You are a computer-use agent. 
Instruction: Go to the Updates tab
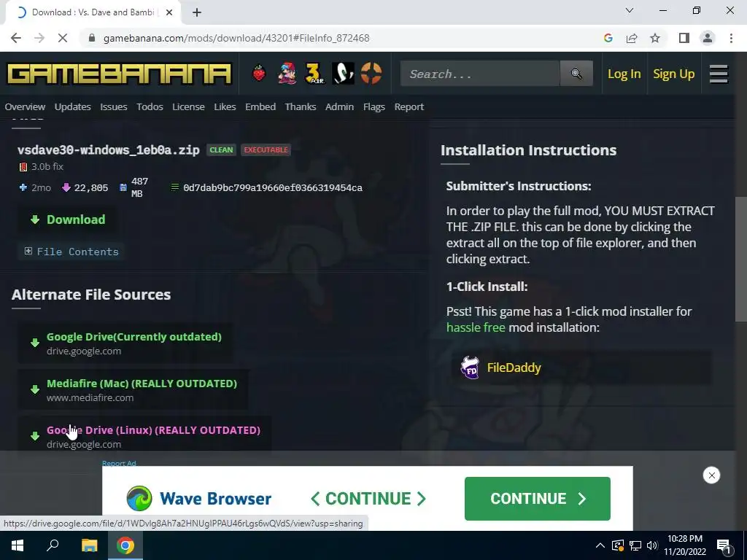72,106
